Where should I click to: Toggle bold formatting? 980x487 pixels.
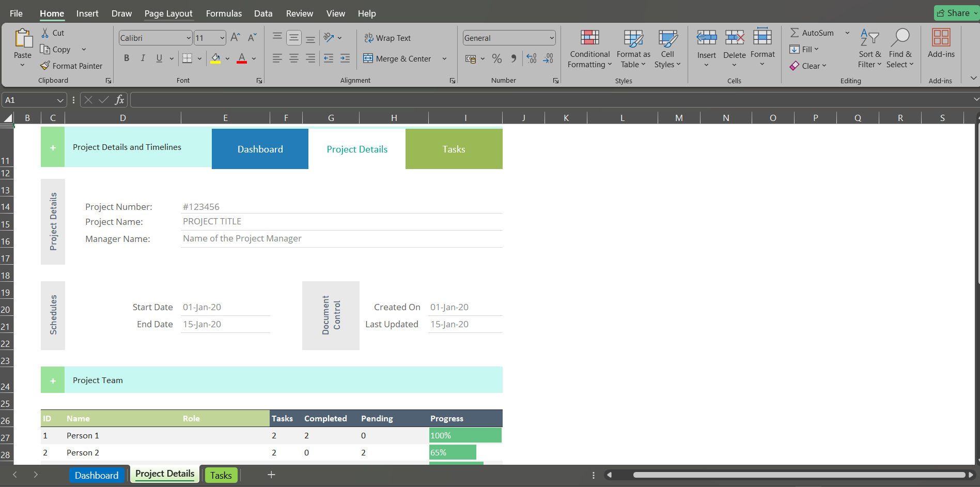click(x=126, y=58)
